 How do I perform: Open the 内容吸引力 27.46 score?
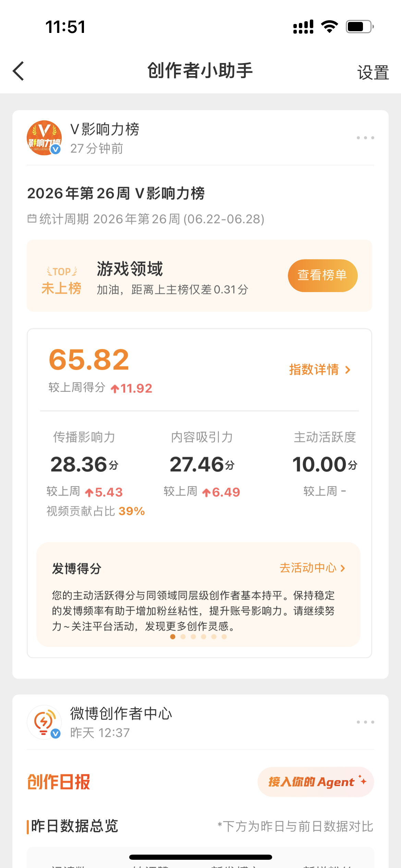pyautogui.click(x=202, y=464)
